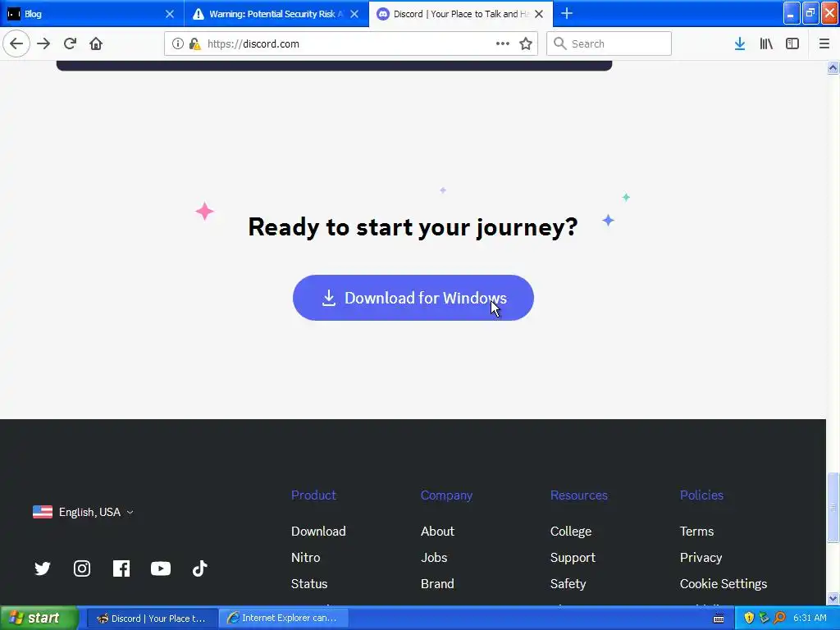Click the page scrollbar up arrow
The height and width of the screenshot is (630, 840).
833,67
